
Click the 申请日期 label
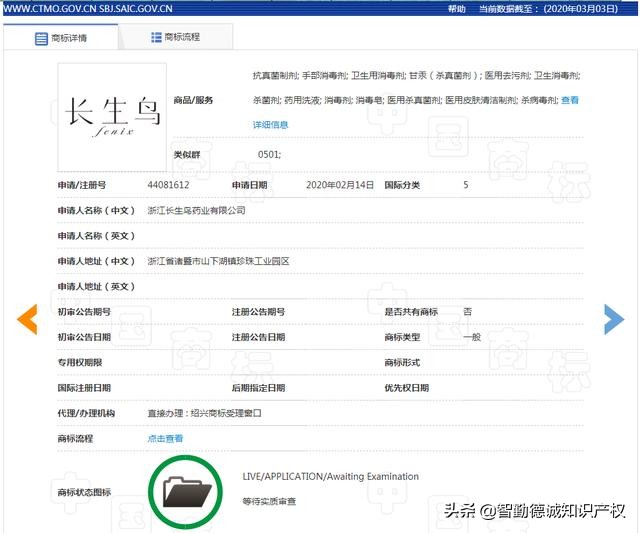tap(250, 185)
